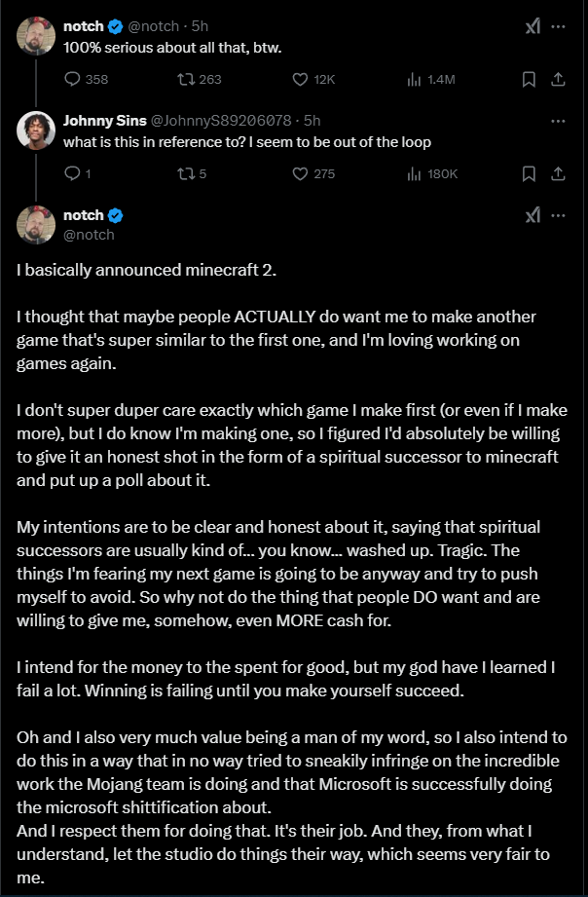This screenshot has width=588, height=897.
Task: View analytics showing 1.4M views
Action: (430, 80)
